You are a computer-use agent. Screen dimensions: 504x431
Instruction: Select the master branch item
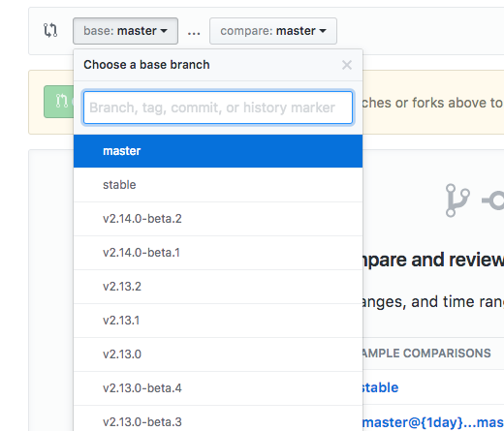[x=218, y=151]
